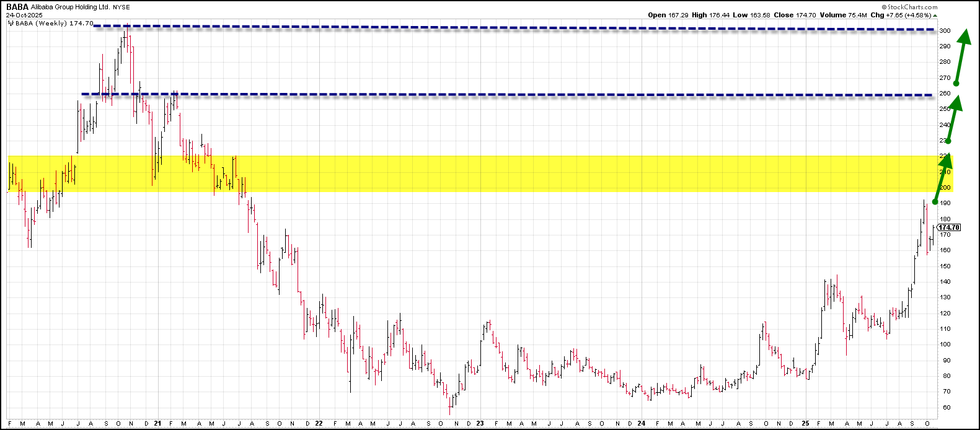
Task: Click the 290 price axis label
Action: tap(945, 46)
